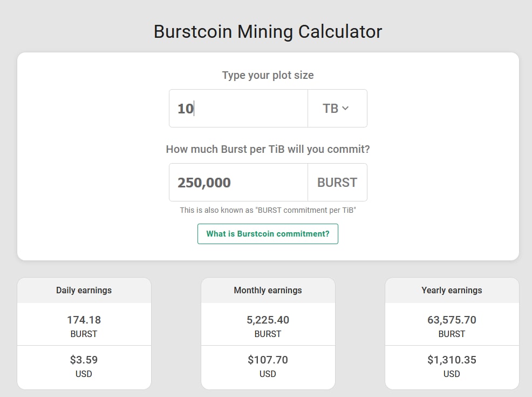
Task: Focus the 250,000 commitment input field
Action: 238,183
